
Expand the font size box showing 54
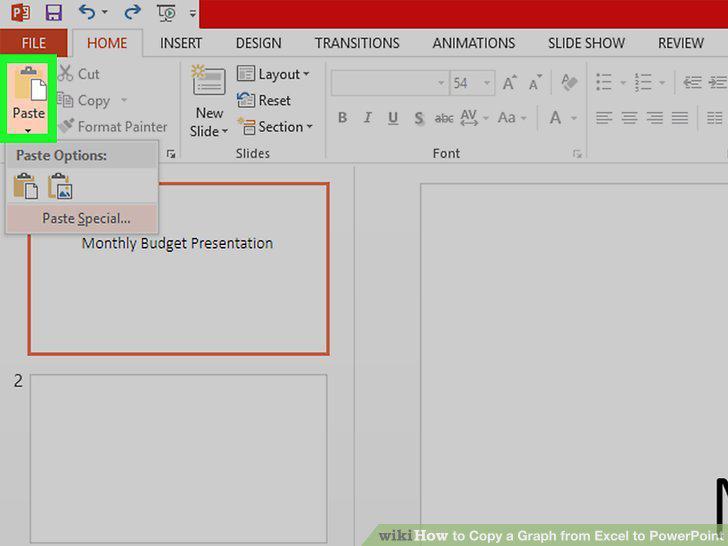click(x=487, y=83)
